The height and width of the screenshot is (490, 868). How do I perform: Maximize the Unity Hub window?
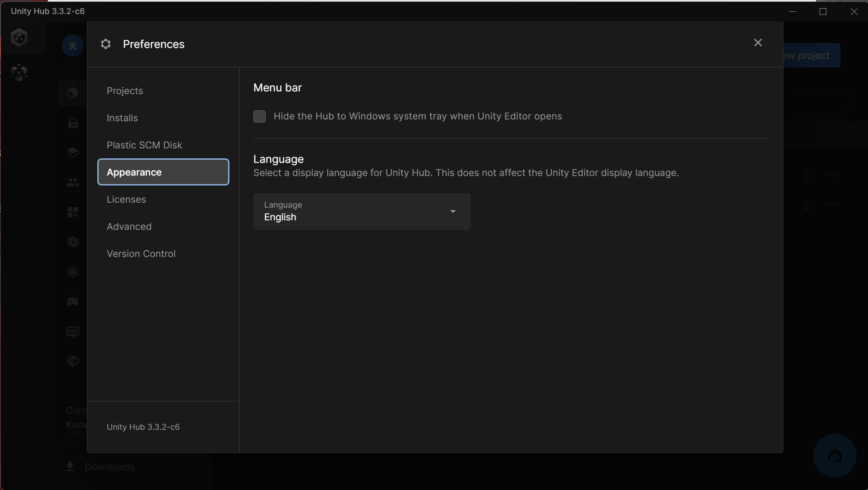point(823,11)
